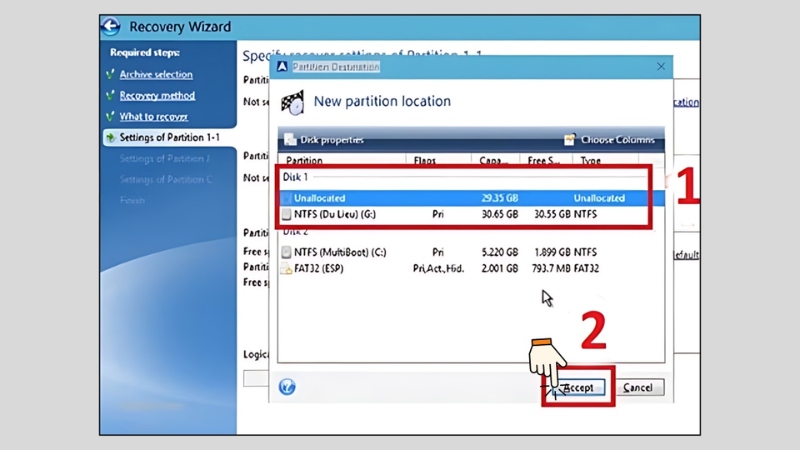Go to the Archive selection step
This screenshot has width=800, height=450.
(156, 74)
